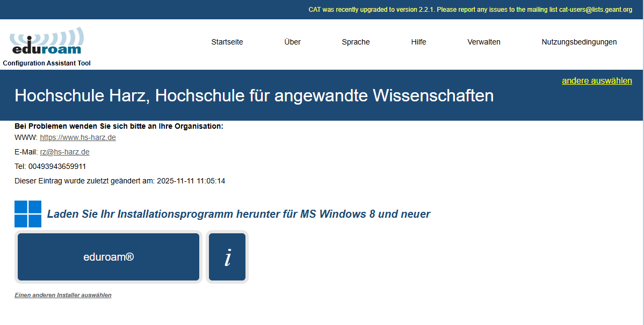Screen dimensions: 644x325
Task: Go to the Startseite menu item
Action: (227, 42)
